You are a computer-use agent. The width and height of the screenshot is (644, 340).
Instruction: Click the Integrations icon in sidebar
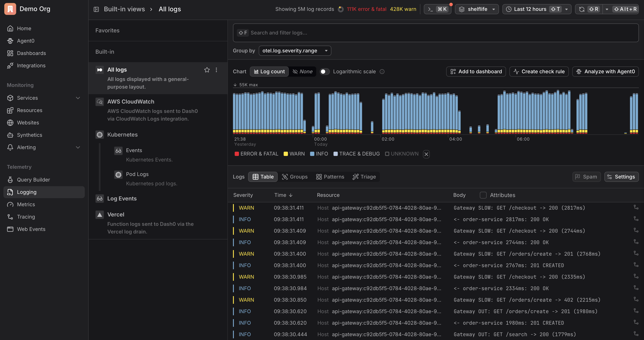point(10,65)
